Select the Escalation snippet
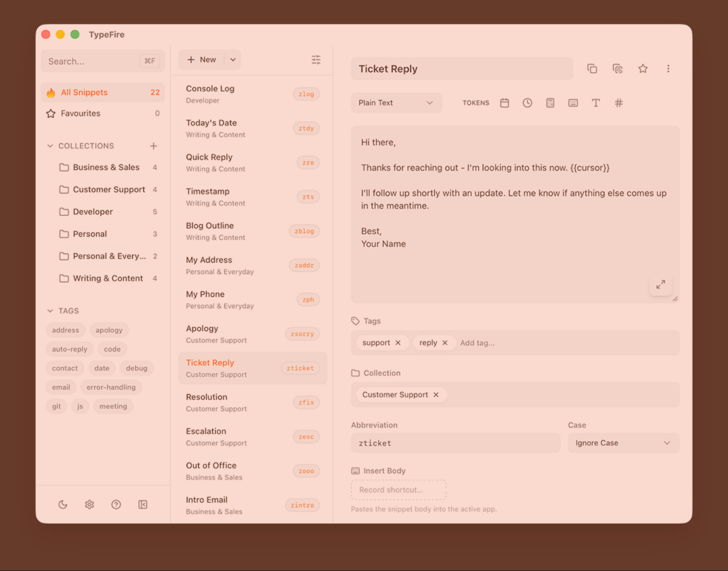 (x=253, y=437)
